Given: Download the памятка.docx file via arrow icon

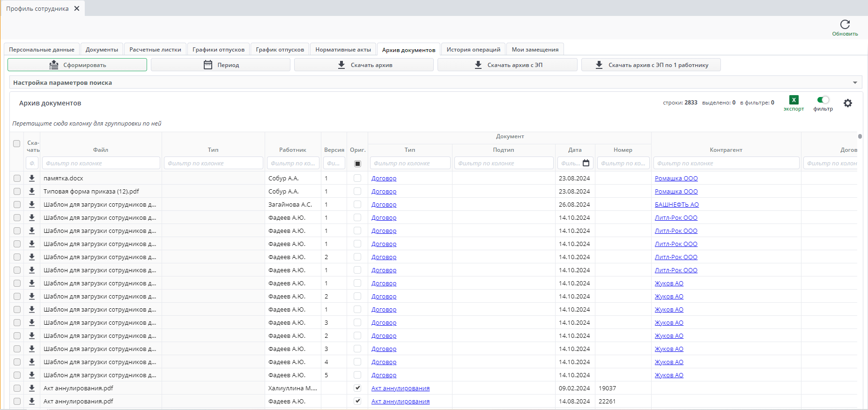Looking at the screenshot, I should point(32,178).
